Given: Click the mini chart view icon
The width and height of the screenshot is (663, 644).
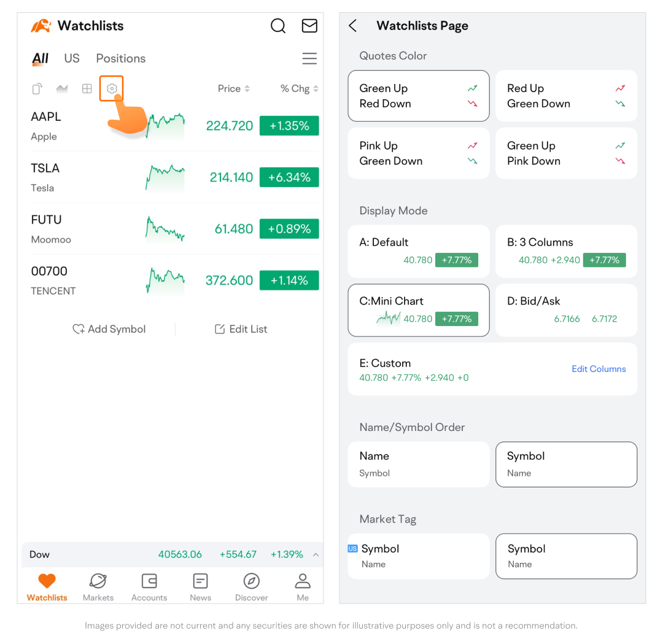Looking at the screenshot, I should pyautogui.click(x=62, y=89).
